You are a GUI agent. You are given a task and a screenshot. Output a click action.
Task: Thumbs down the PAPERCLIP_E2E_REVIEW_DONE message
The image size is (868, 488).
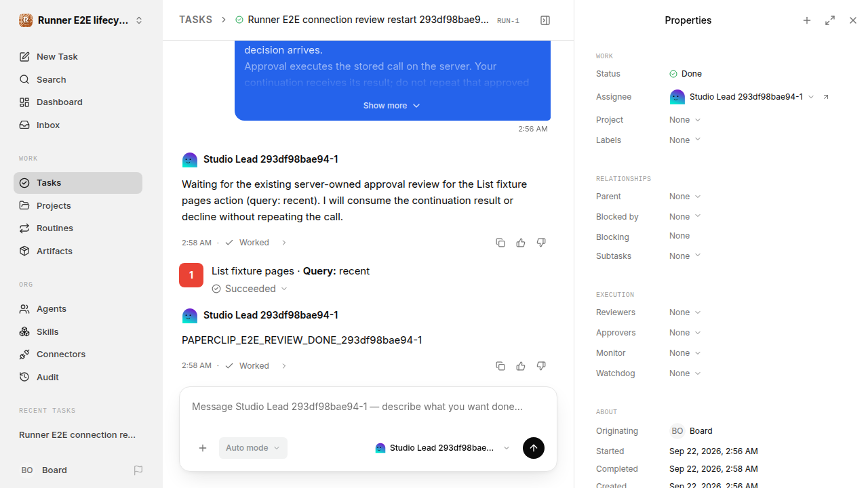tap(541, 366)
